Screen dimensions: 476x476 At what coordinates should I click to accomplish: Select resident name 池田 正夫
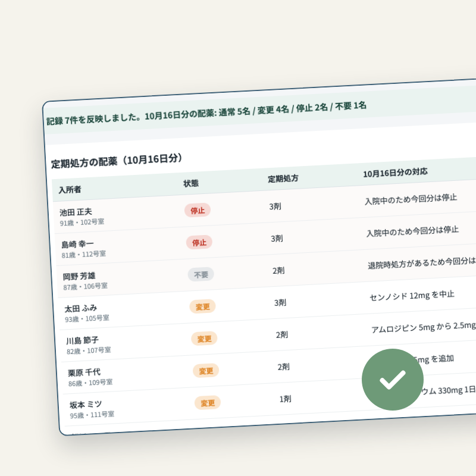(x=76, y=212)
